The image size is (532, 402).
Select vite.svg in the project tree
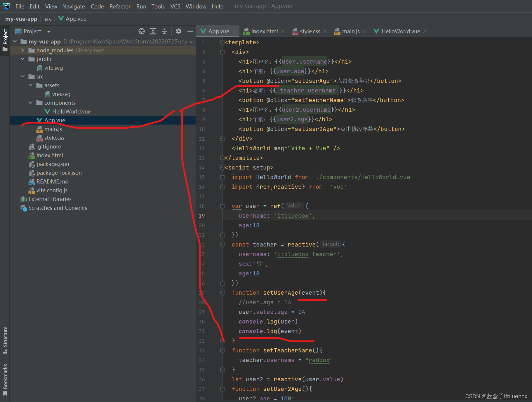tap(53, 68)
